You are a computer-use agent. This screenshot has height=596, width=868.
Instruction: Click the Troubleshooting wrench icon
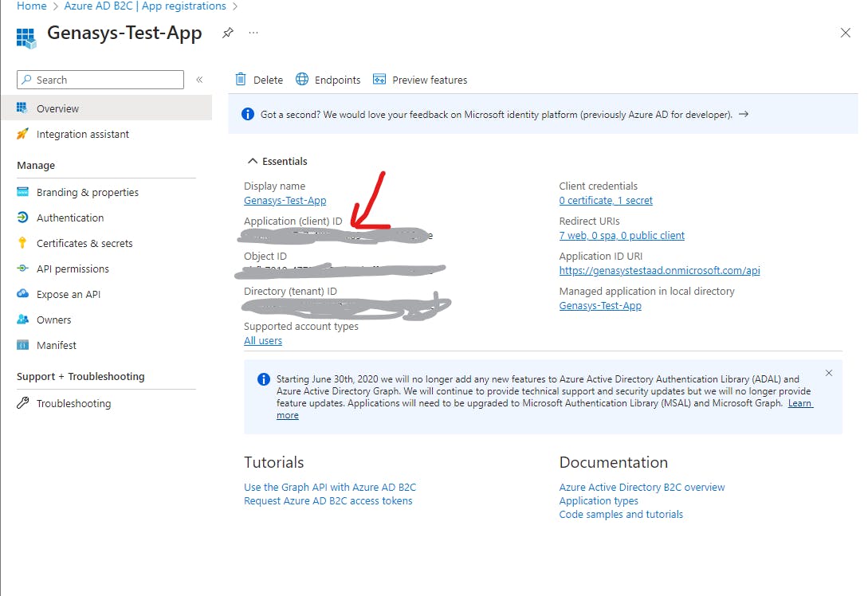[x=22, y=403]
